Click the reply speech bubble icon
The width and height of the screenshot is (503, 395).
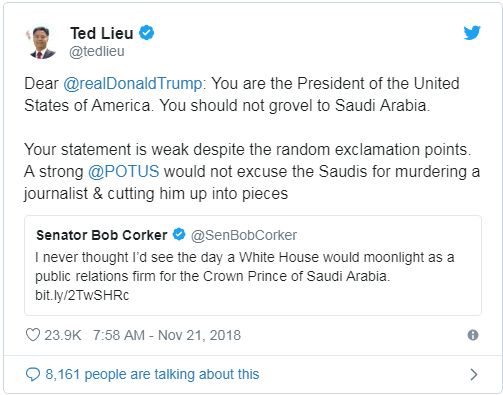[x=33, y=375]
